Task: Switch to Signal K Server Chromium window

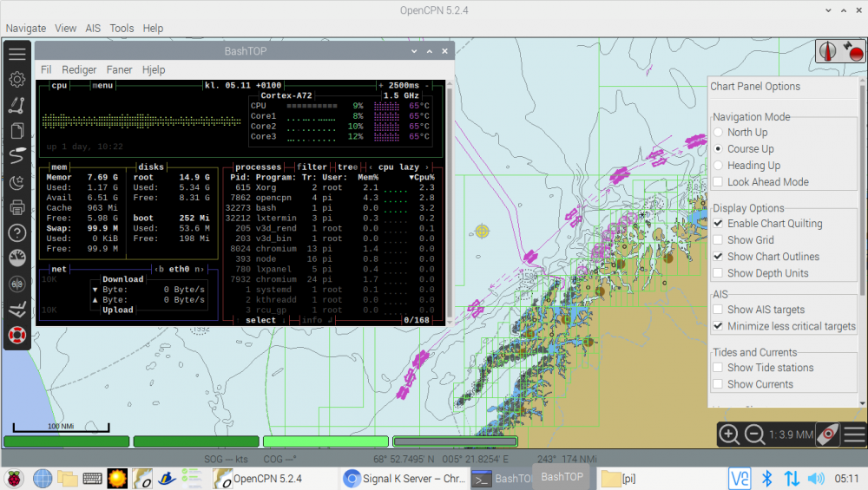Action: pos(404,479)
